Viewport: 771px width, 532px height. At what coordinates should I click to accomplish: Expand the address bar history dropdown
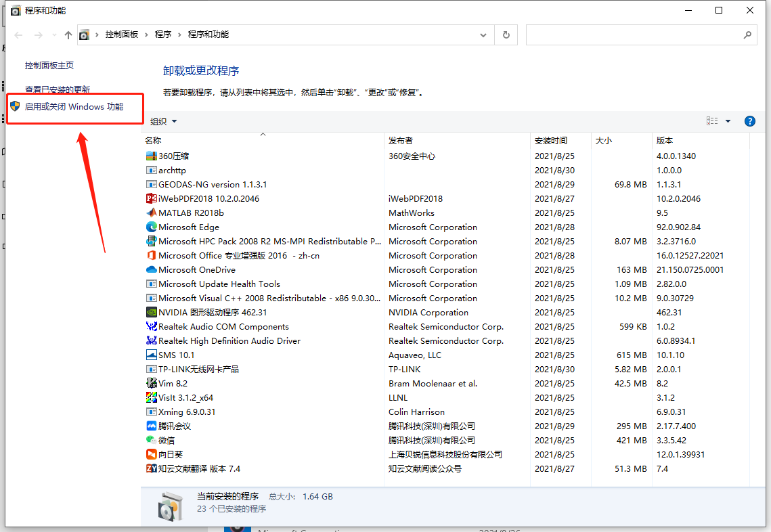point(483,35)
